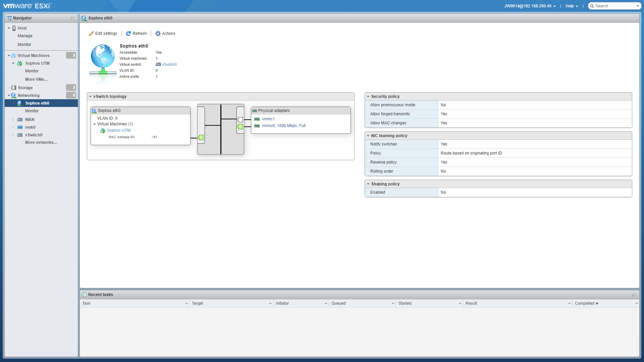Click the Physical adapters icon
The height and width of the screenshot is (362, 644).
(255, 111)
